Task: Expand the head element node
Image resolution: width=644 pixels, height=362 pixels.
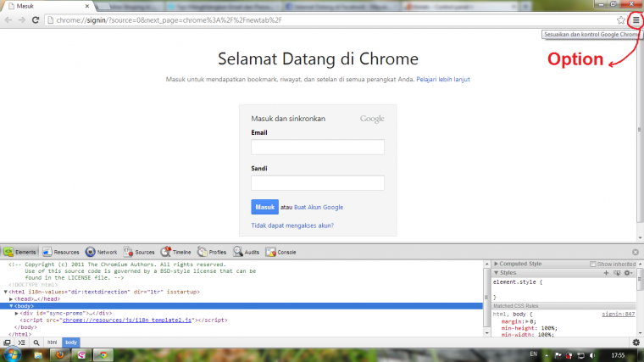Action: pyautogui.click(x=11, y=299)
